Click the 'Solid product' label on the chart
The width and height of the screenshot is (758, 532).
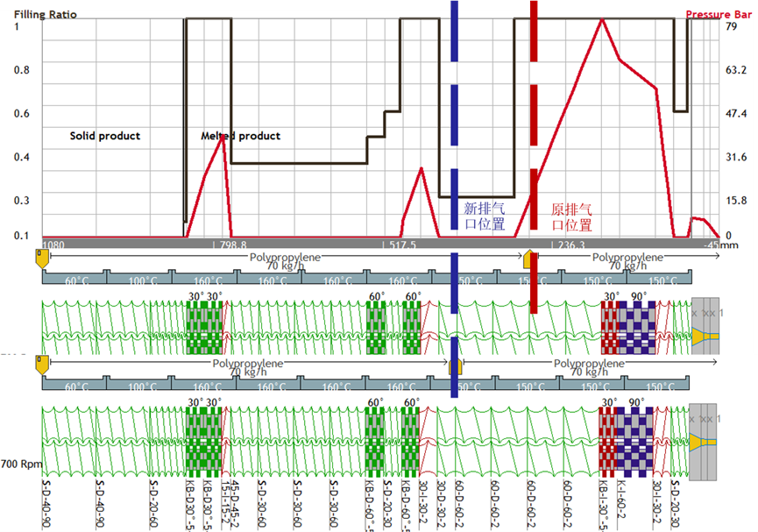pos(104,136)
